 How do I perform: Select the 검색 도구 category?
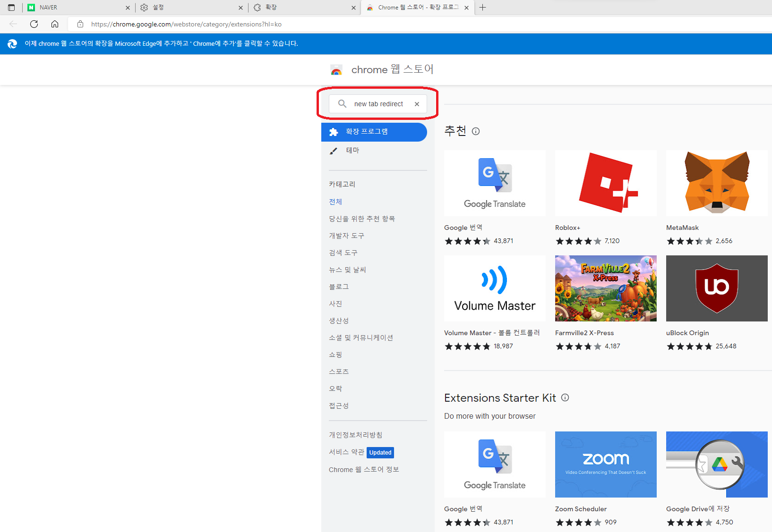[343, 253]
